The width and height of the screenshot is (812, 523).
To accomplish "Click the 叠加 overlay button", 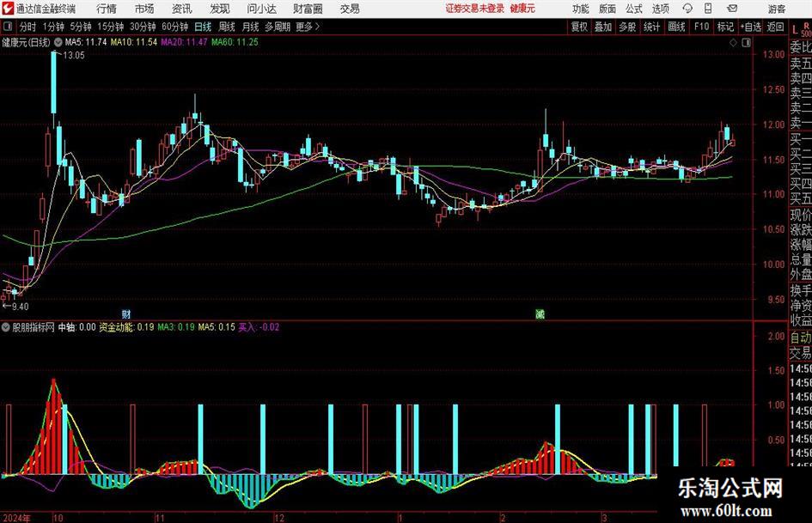I will tap(603, 27).
